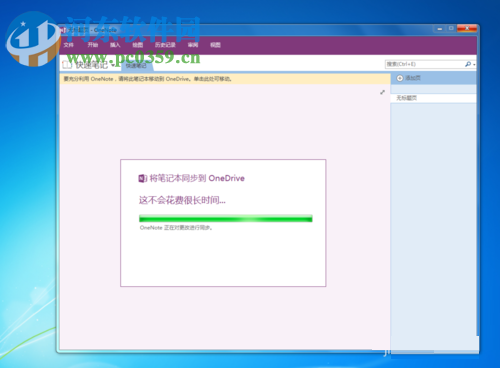500x368 pixels.
Task: Click the 添加页 (Add Page) button
Action: [409, 78]
